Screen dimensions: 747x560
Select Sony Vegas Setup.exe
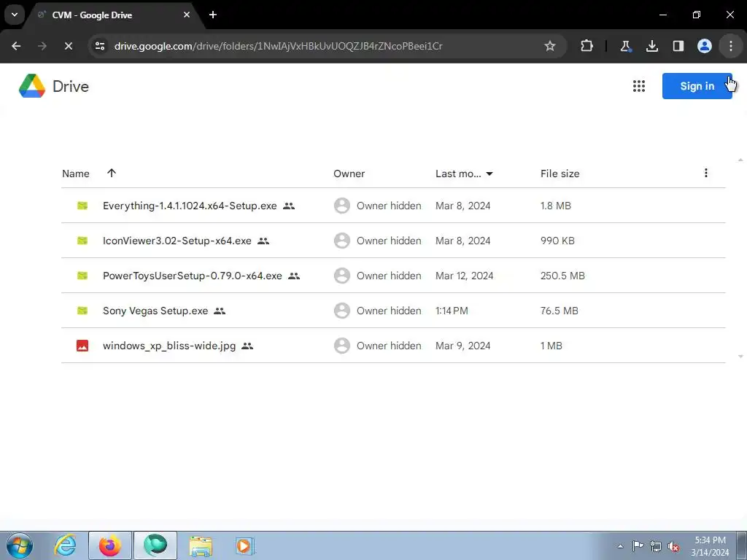pyautogui.click(x=155, y=311)
